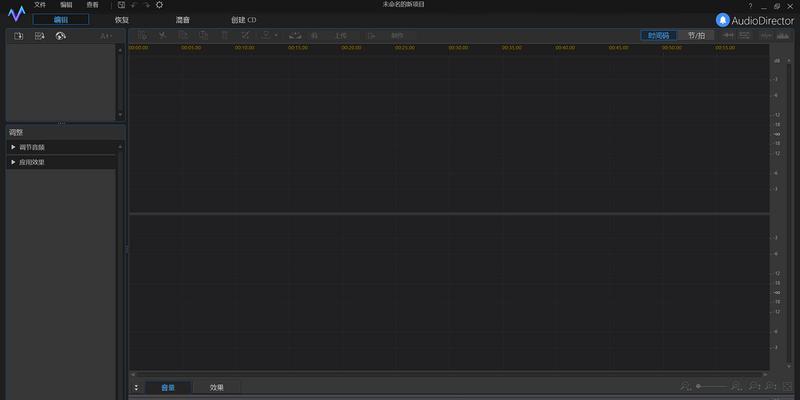
Task: Switch to the 编辑 room tab
Action: [x=61, y=19]
